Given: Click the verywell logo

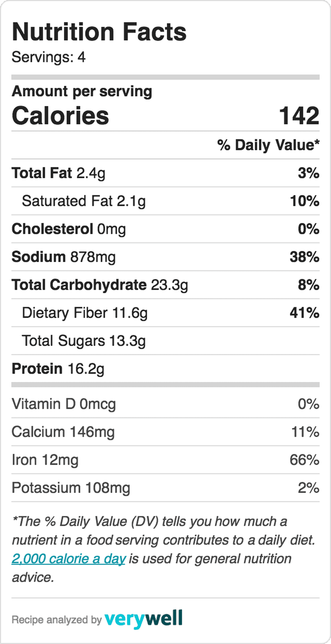Looking at the screenshot, I should coord(143,618).
